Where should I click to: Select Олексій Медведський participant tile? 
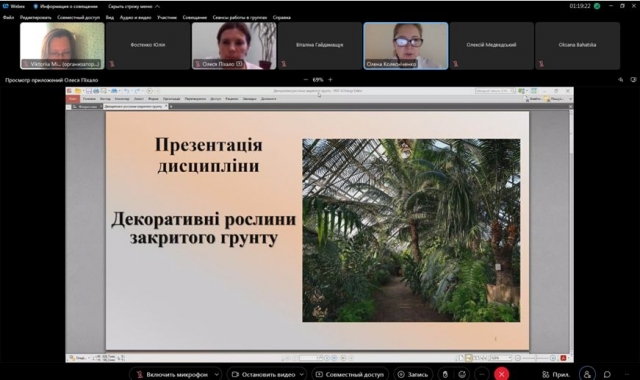click(491, 46)
